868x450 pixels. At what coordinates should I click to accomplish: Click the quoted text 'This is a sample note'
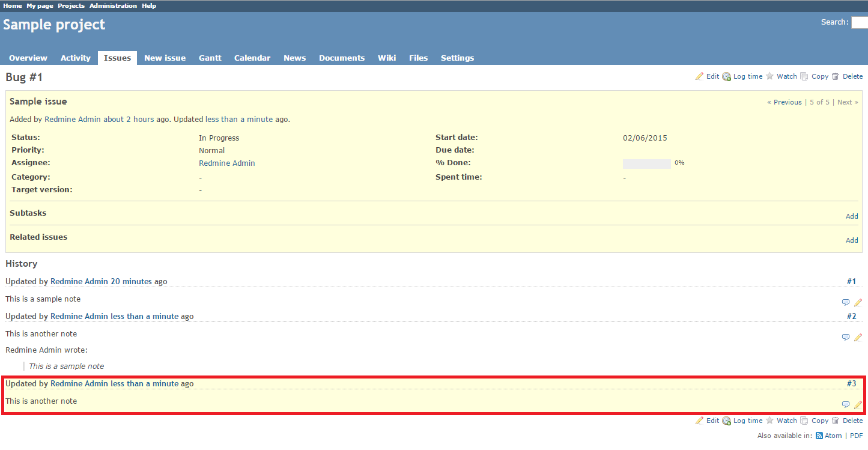coord(66,366)
